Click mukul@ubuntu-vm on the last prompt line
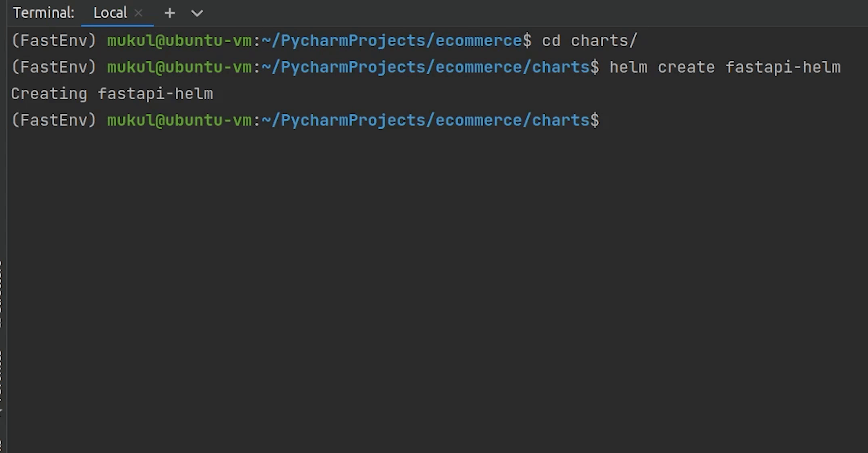The width and height of the screenshot is (868, 453). [x=179, y=120]
